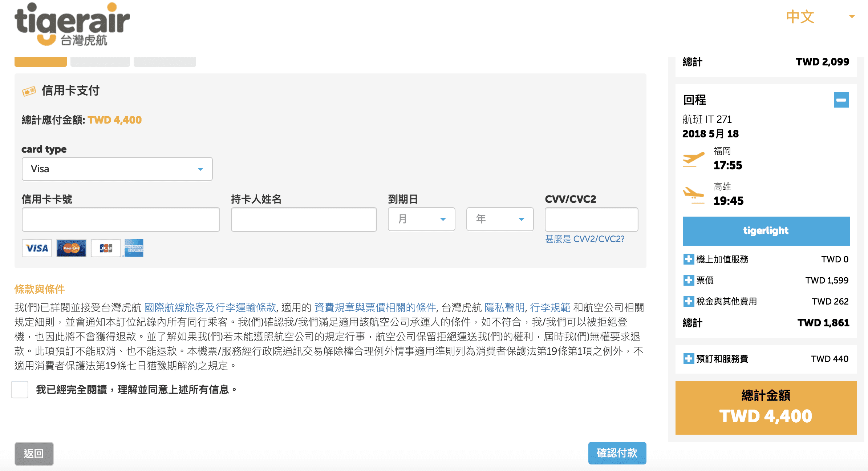Select the second grey payment tab
The width and height of the screenshot is (868, 471).
[100, 61]
